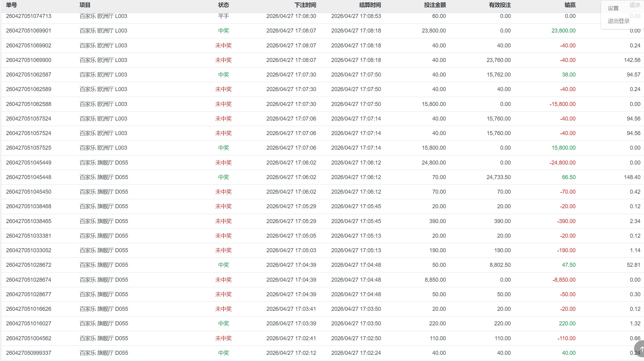The image size is (644, 361).
Task: Choose 退出登录 to log out
Action: 618,21
